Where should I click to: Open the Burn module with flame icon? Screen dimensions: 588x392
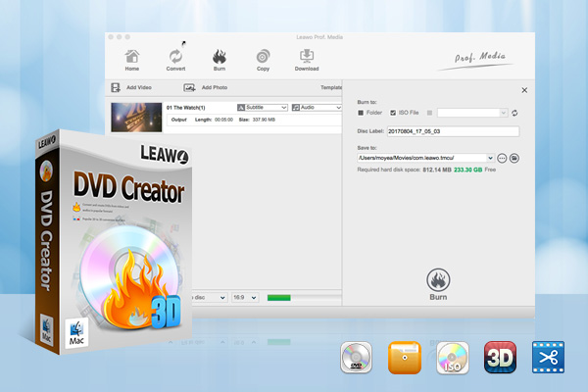(x=220, y=60)
